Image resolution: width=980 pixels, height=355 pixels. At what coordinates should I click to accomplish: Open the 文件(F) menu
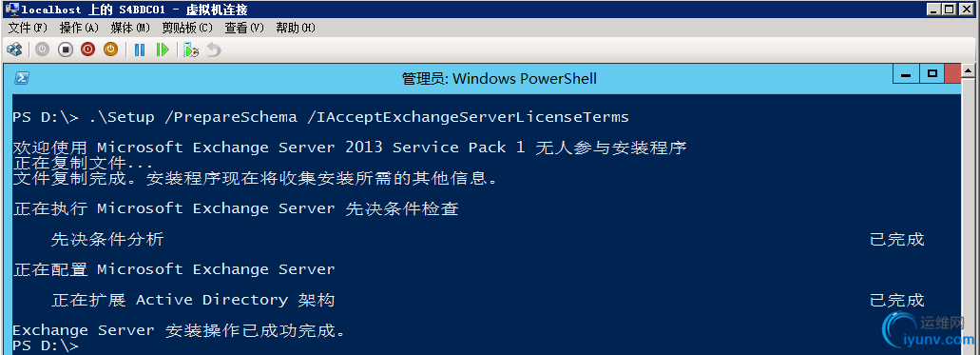pyautogui.click(x=28, y=28)
